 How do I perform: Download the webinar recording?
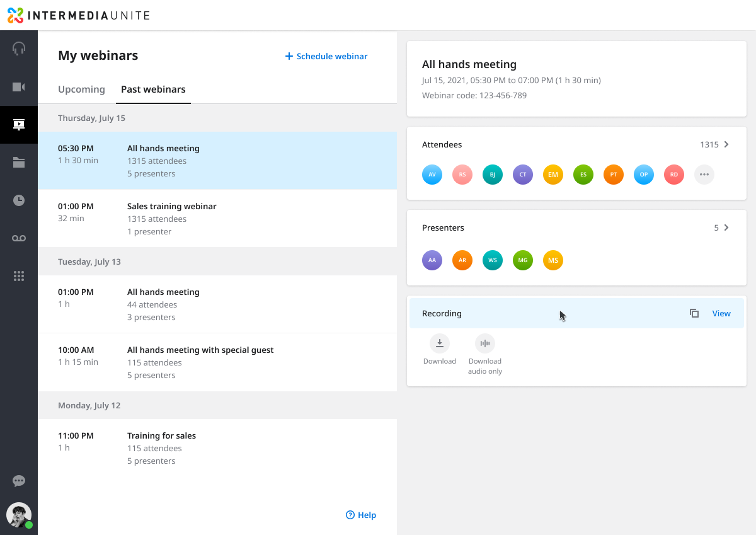pos(440,343)
